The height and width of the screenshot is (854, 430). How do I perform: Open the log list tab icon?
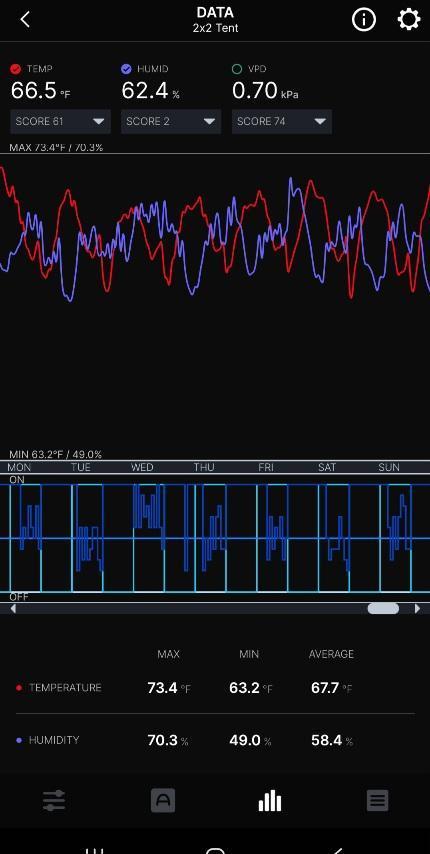(377, 801)
